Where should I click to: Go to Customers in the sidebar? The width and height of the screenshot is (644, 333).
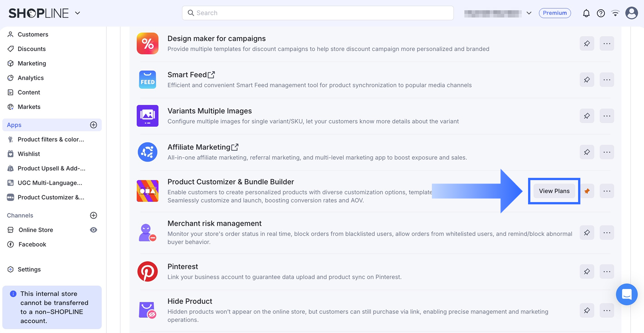point(33,34)
